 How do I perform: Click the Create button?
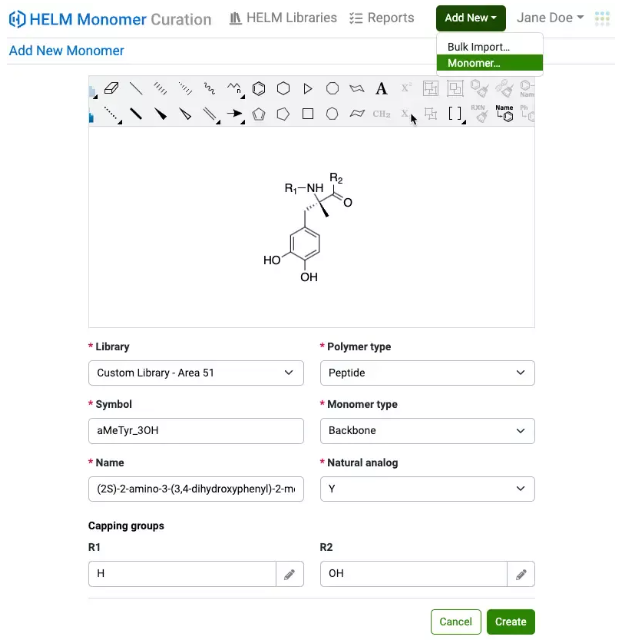pos(510,621)
